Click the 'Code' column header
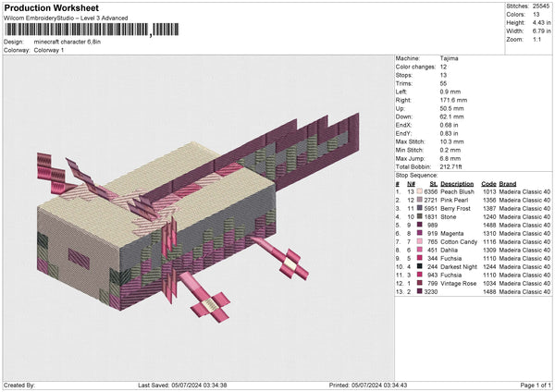Viewport: 555px width, 392px height. coord(488,184)
